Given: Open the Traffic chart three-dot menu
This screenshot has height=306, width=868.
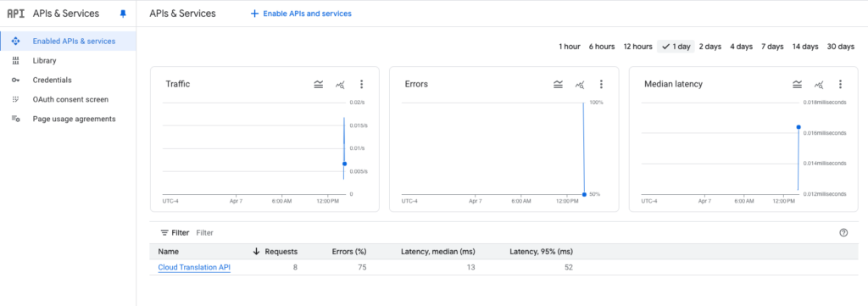Looking at the screenshot, I should point(361,84).
